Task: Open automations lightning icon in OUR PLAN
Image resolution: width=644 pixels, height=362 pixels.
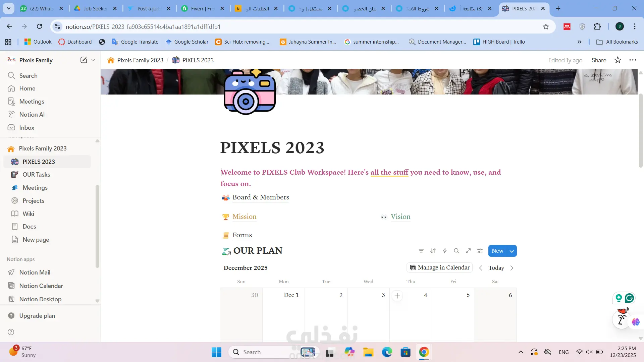Action: (445, 251)
